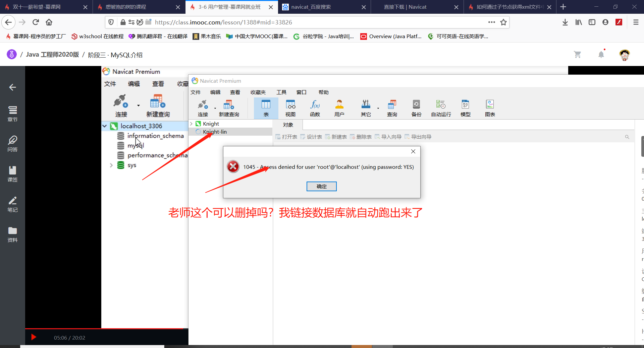Open the 工具 (Tools) menu in Navicat
Image resolution: width=644 pixels, height=348 pixels.
[281, 92]
